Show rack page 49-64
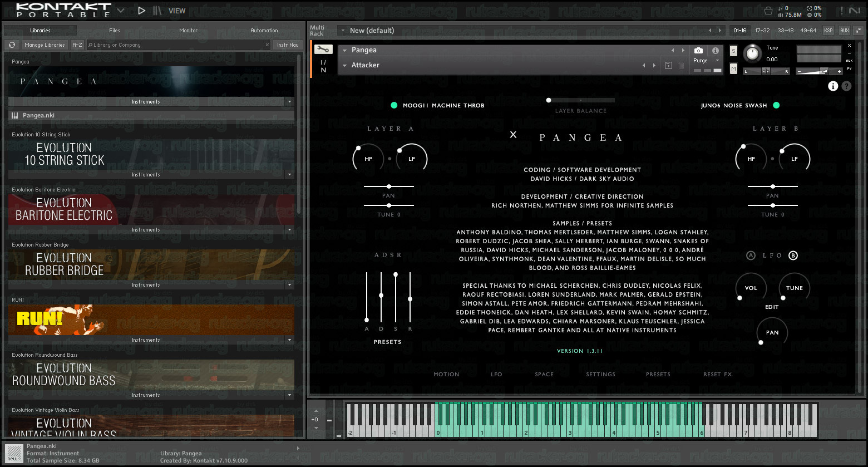This screenshot has width=868, height=467. coord(808,31)
